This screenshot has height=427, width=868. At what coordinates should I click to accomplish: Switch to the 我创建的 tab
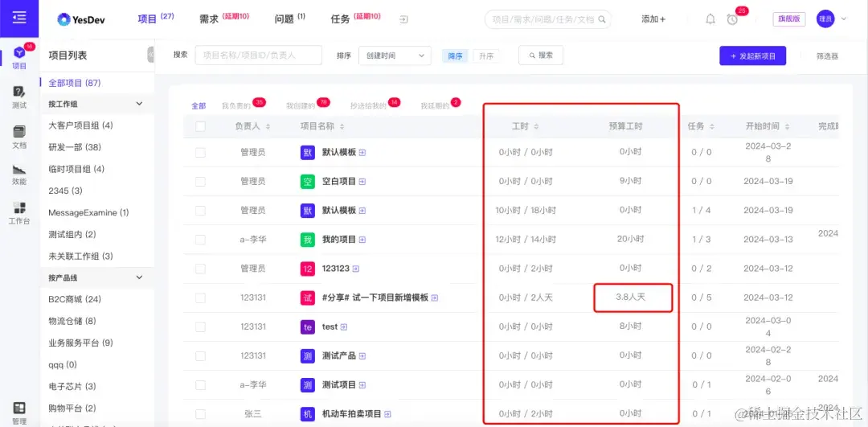301,106
